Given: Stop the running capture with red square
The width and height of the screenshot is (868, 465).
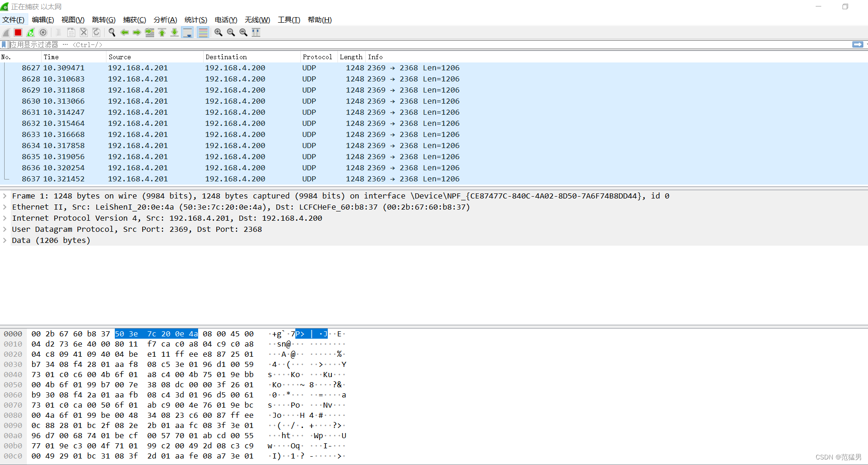Looking at the screenshot, I should pyautogui.click(x=18, y=32).
